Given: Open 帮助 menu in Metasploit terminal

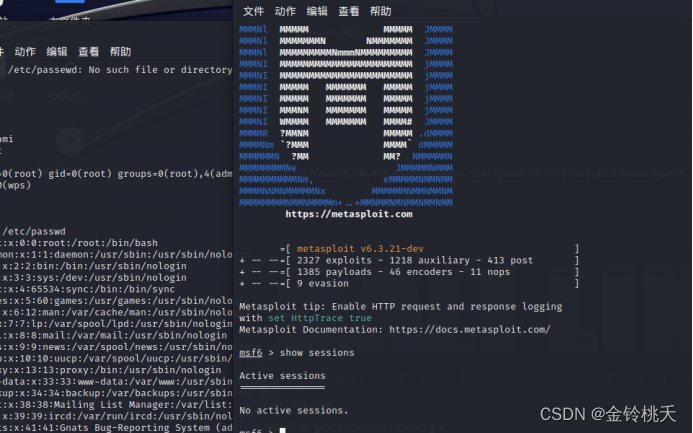Looking at the screenshot, I should [381, 11].
